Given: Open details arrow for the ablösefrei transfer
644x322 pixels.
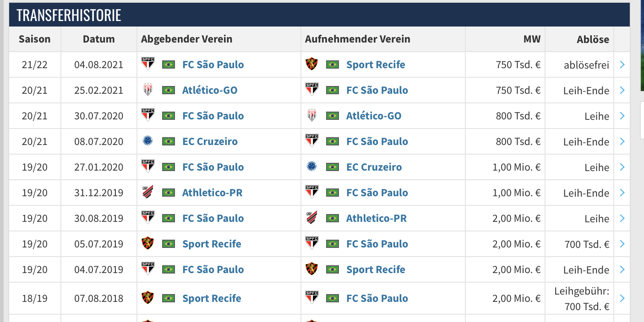Looking at the screenshot, I should coord(622,64).
